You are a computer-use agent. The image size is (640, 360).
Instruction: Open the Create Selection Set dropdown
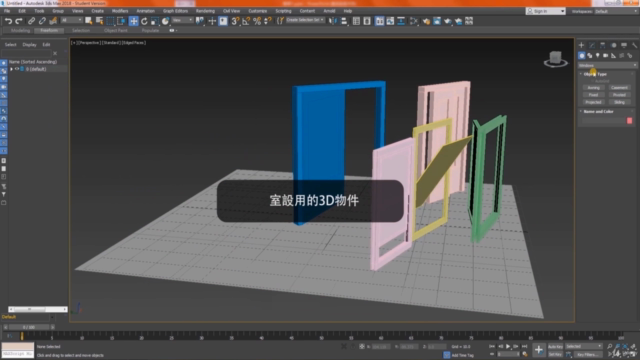(x=305, y=20)
